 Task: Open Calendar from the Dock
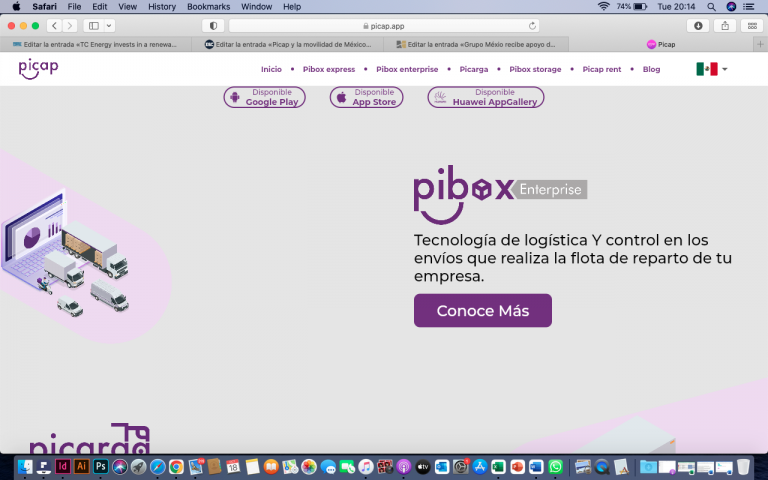pyautogui.click(x=233, y=467)
